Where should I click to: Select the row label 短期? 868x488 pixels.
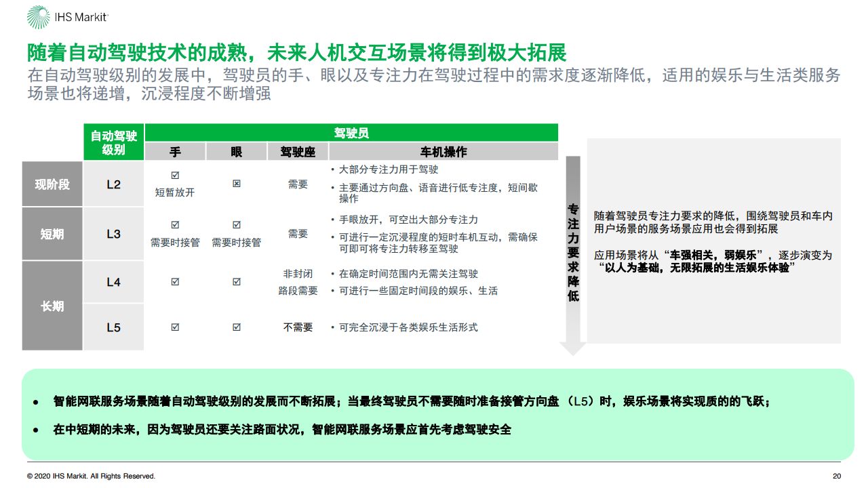52,234
